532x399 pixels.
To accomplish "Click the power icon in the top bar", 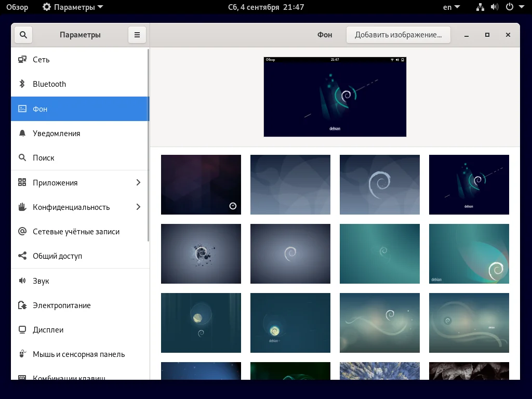I will [x=509, y=7].
